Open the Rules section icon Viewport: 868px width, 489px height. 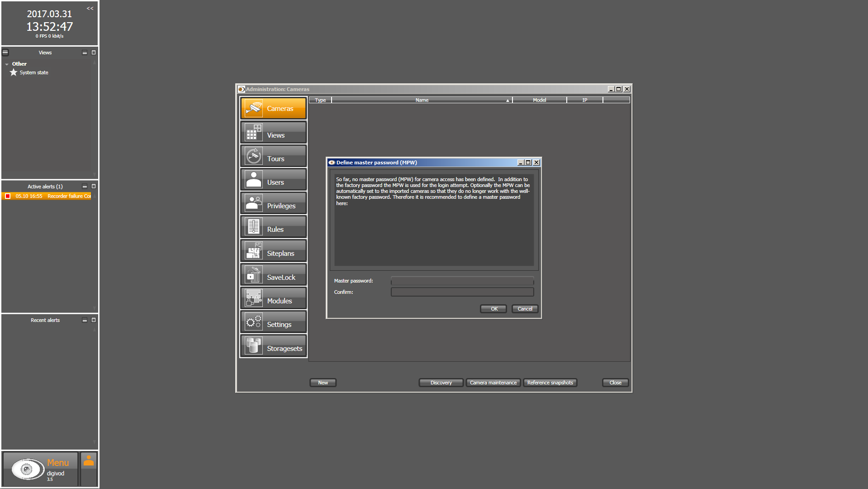point(253,227)
